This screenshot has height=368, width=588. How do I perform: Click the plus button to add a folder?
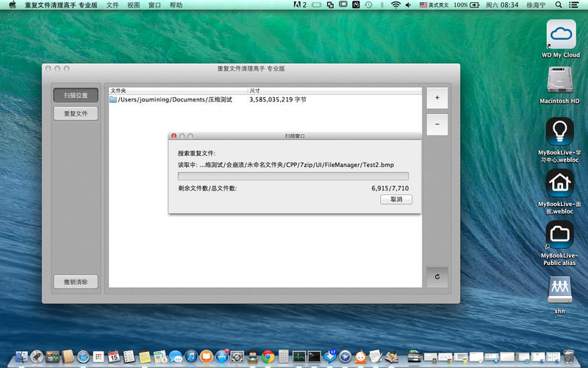pos(437,98)
